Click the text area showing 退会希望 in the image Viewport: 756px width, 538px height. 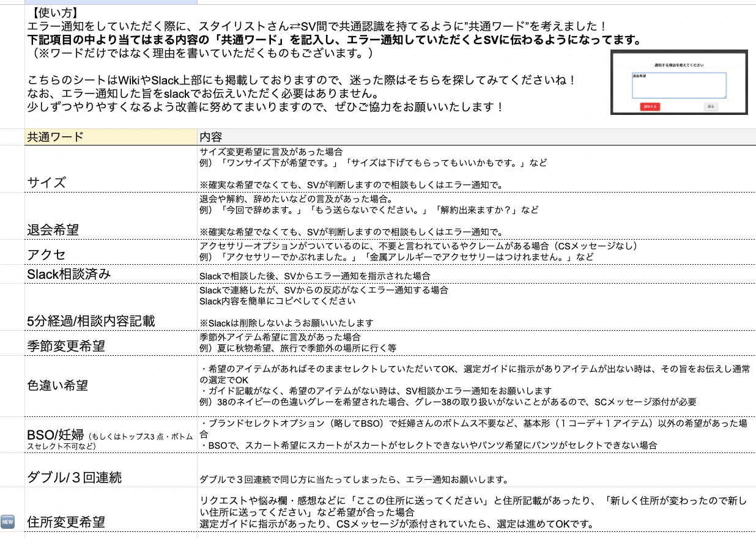coord(679,85)
